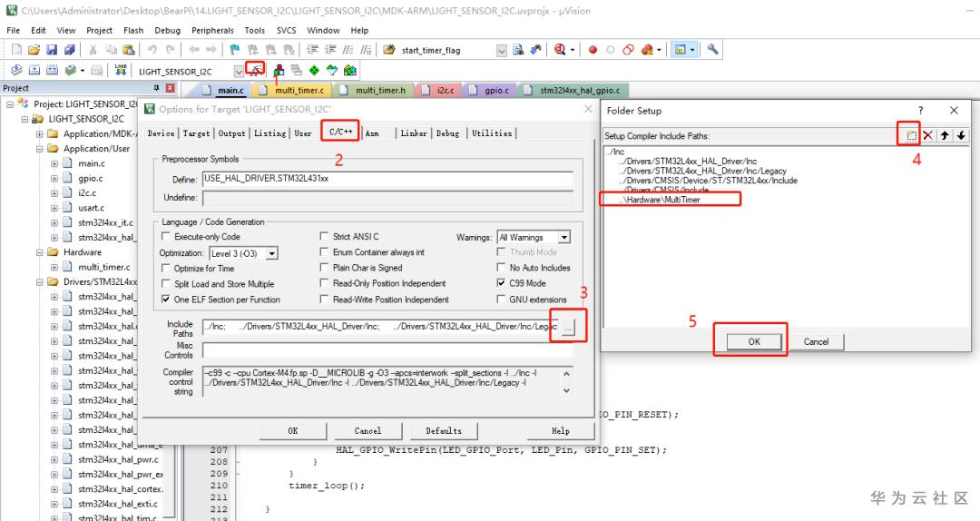Click the Configuration wrench icon

point(712,49)
